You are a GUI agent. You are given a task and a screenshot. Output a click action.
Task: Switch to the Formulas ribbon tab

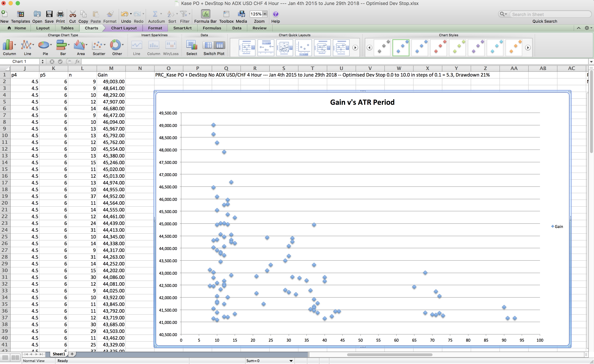pos(212,28)
